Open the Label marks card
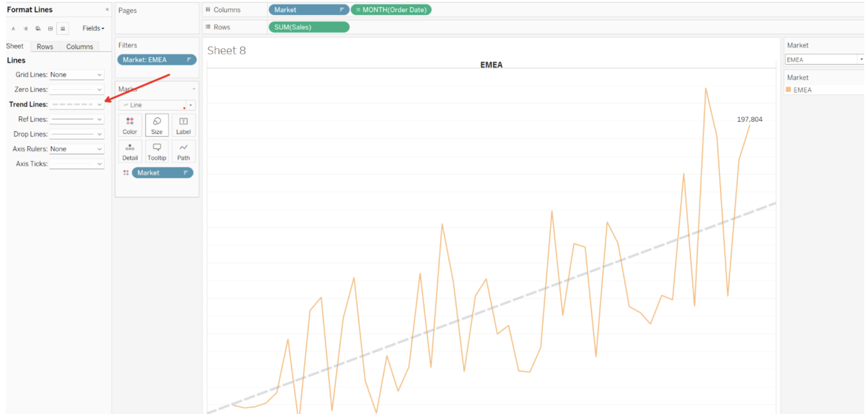The image size is (868, 414). pyautogui.click(x=184, y=126)
